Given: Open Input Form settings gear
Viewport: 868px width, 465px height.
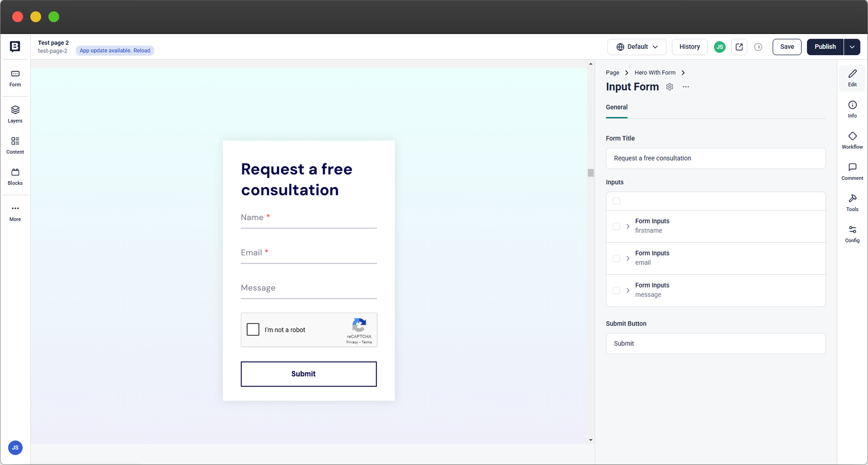Looking at the screenshot, I should (670, 87).
